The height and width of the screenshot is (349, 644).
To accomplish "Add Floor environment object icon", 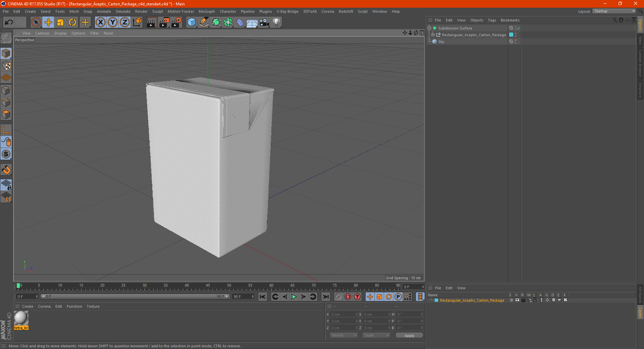I will tap(252, 22).
